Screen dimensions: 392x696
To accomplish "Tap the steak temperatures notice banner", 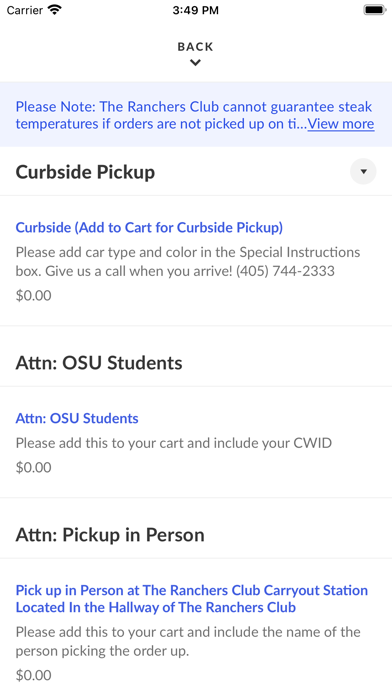I will [x=196, y=115].
